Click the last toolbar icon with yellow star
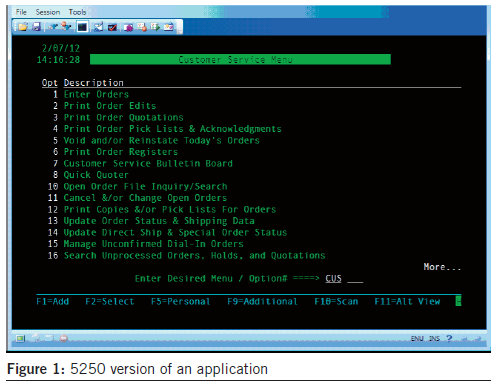The height and width of the screenshot is (386, 497). click(169, 27)
